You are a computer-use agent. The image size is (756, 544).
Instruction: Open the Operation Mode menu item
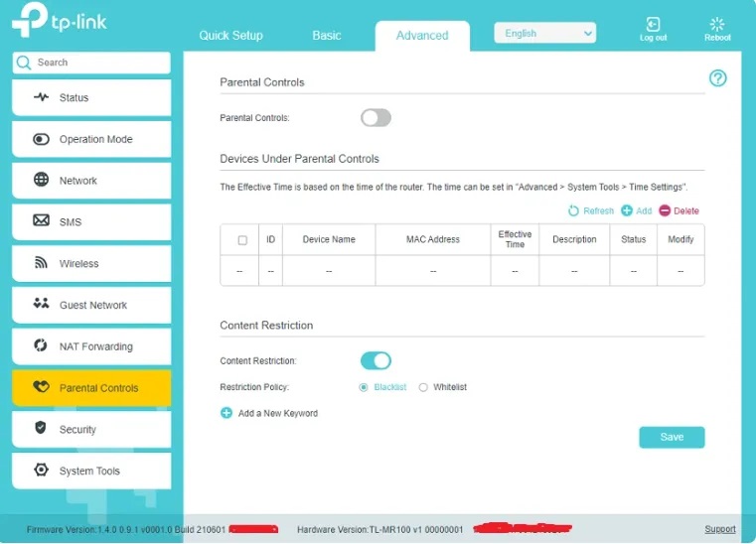[91, 139]
